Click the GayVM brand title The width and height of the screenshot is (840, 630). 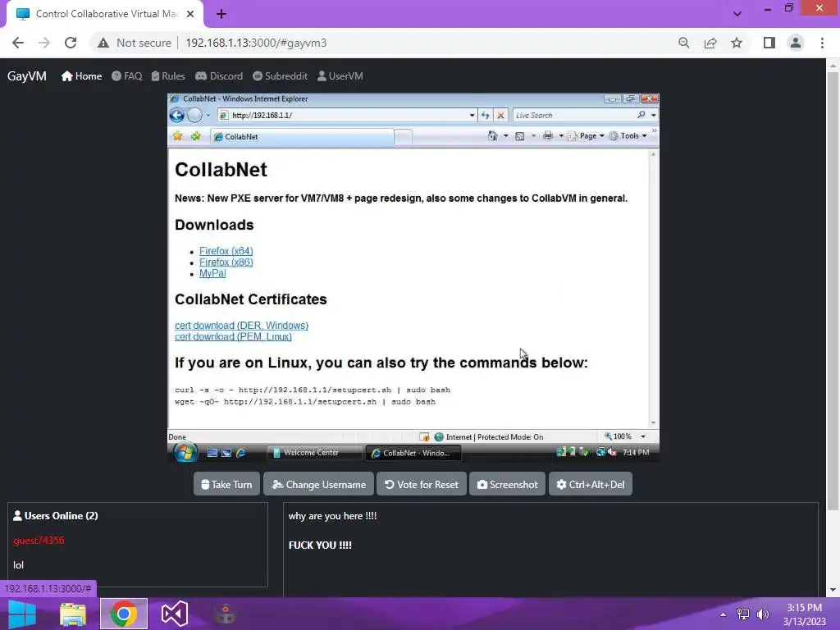(x=27, y=76)
